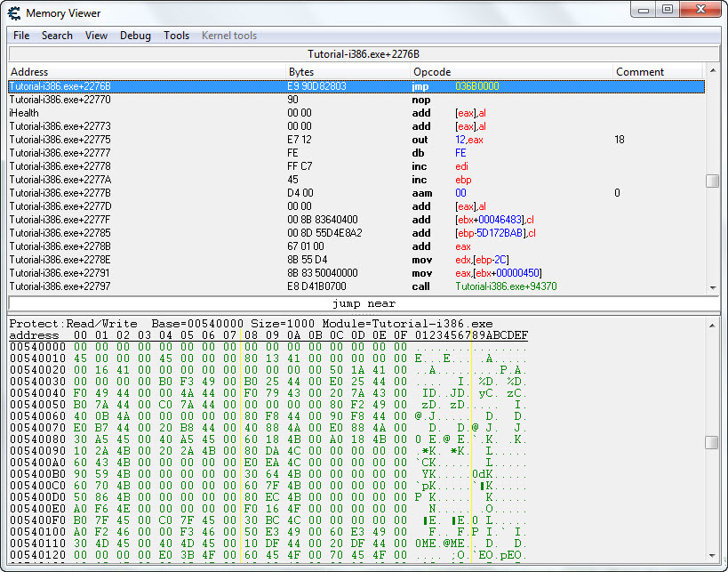This screenshot has height=572, width=728.
Task: Select the highlighted jmp 036B0000 instruction row
Action: click(x=356, y=86)
